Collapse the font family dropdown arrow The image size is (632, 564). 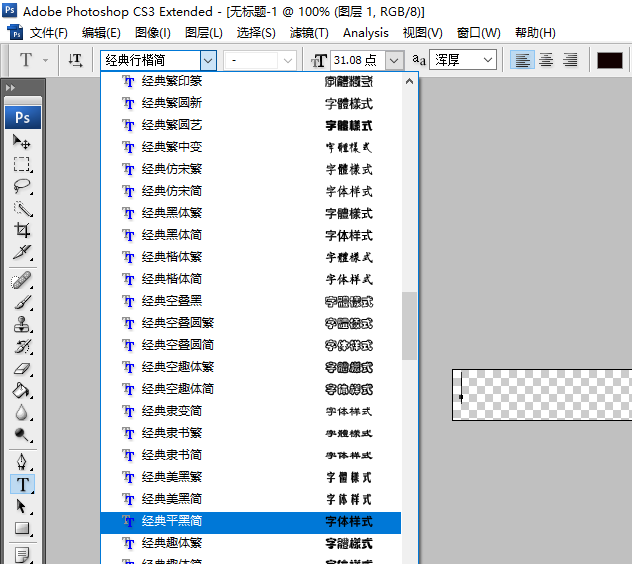click(x=208, y=60)
